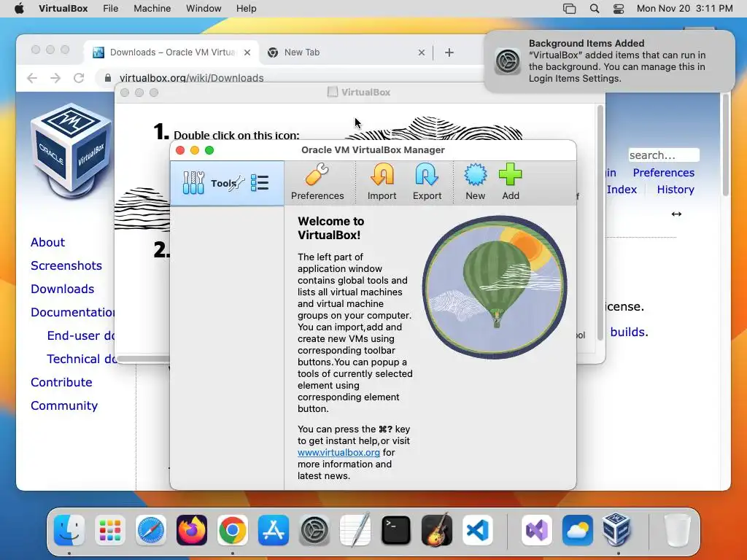Click the Export appliance toolbar icon
Screen dimensions: 747x560
(427, 182)
